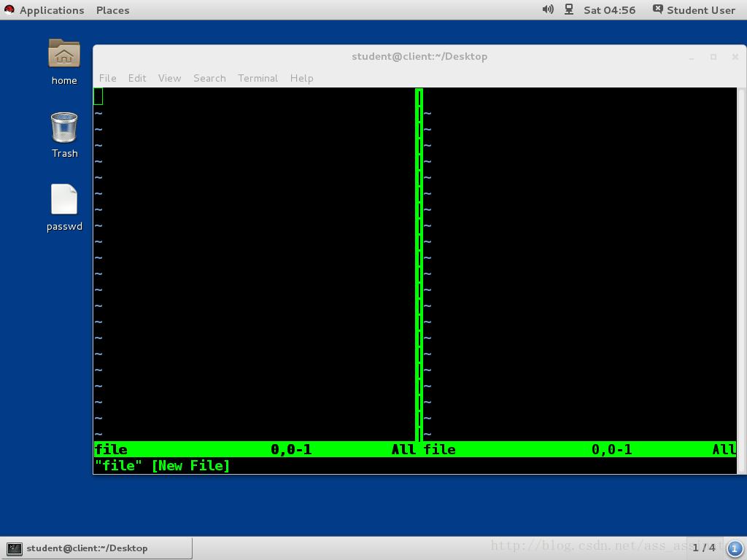
Task: Click the Sat 04:56 clock
Action: (x=610, y=10)
